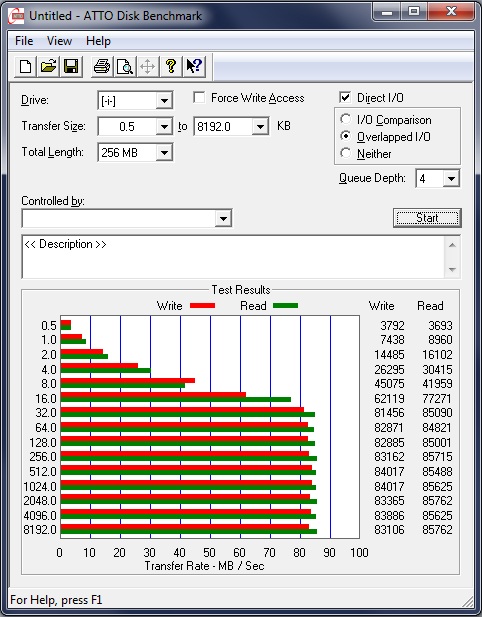Click the 256.0 row read value 85715
This screenshot has width=482, height=617.
point(437,457)
